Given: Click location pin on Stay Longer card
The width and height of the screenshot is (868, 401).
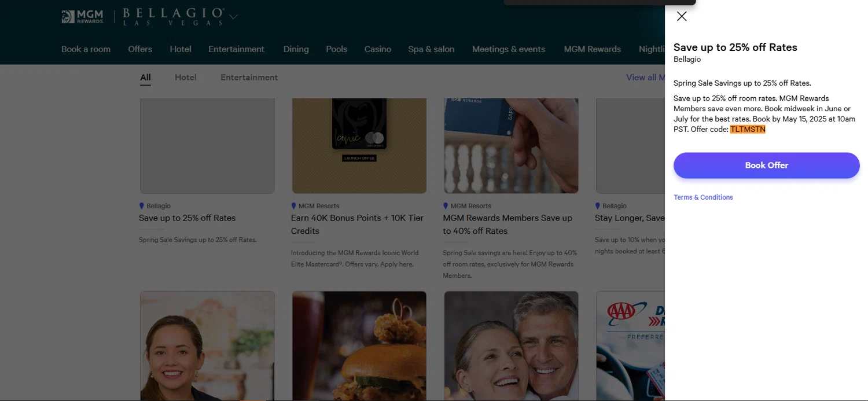Looking at the screenshot, I should click(x=598, y=206).
